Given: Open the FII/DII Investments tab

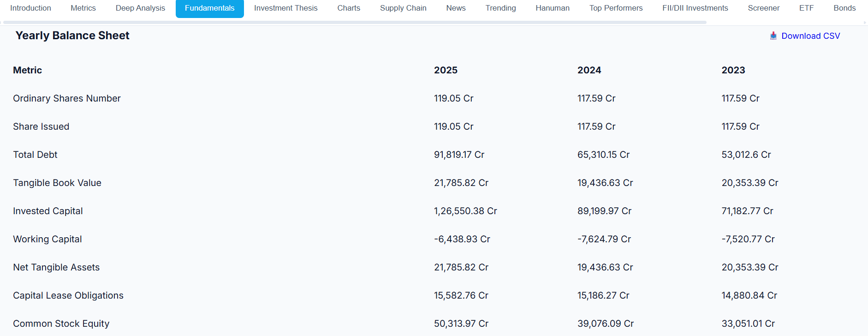Looking at the screenshot, I should (x=695, y=8).
